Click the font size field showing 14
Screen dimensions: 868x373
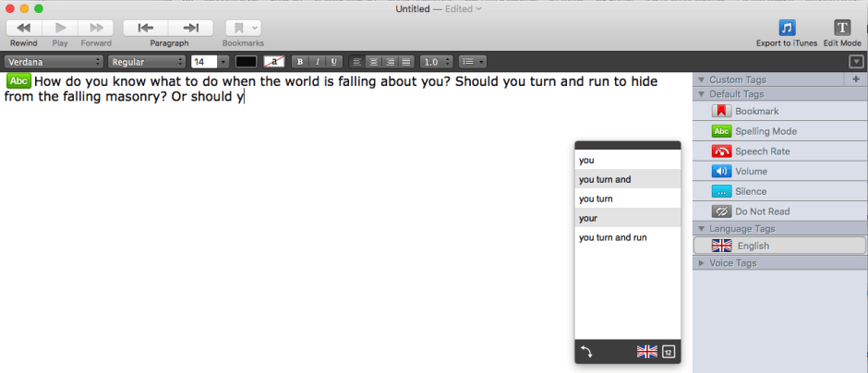(x=203, y=62)
